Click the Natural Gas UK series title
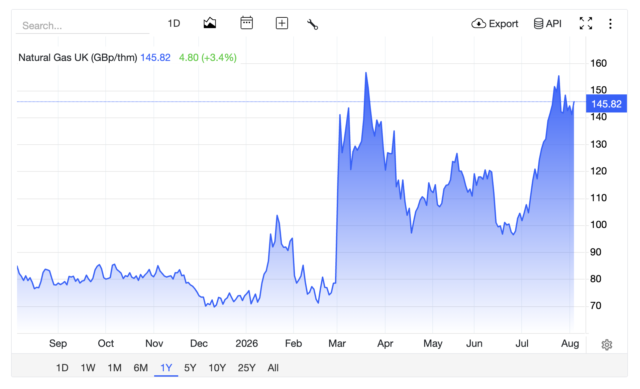Viewport: 640px width, 389px height. pos(78,58)
